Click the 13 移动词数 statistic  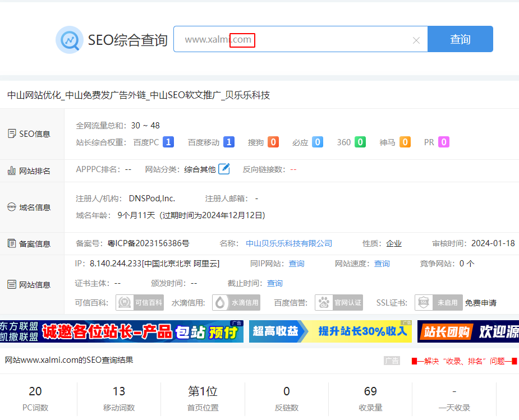[x=119, y=399]
